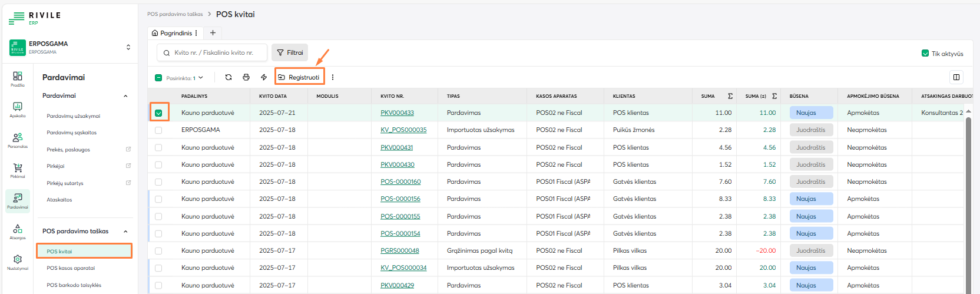
Task: Open the Atsargos inventory module
Action: [x=18, y=232]
